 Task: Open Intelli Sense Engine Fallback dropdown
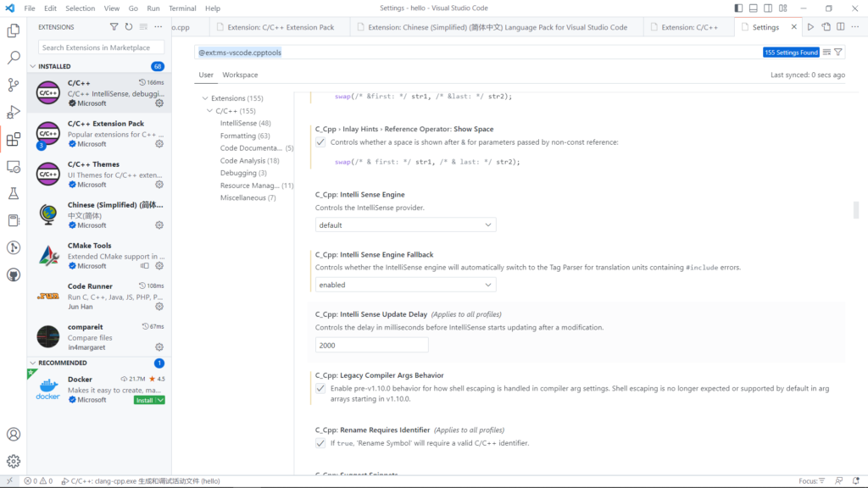pos(405,285)
